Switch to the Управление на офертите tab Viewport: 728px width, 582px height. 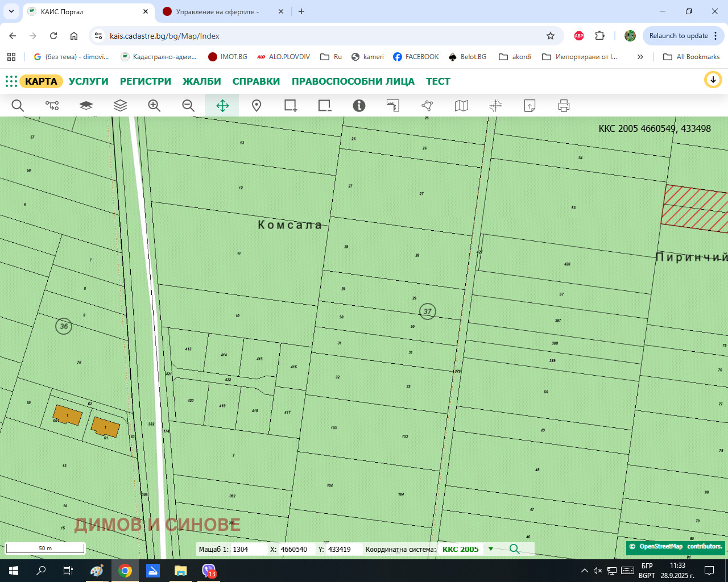tap(217, 11)
